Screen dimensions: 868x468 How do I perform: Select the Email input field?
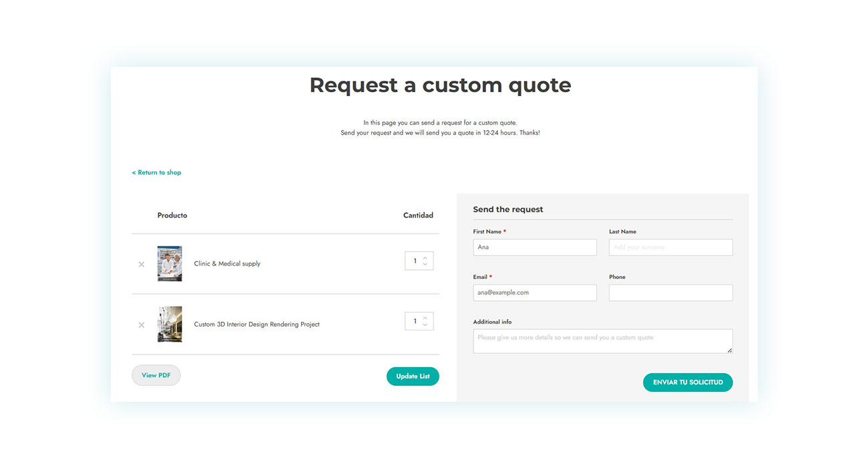tap(535, 292)
